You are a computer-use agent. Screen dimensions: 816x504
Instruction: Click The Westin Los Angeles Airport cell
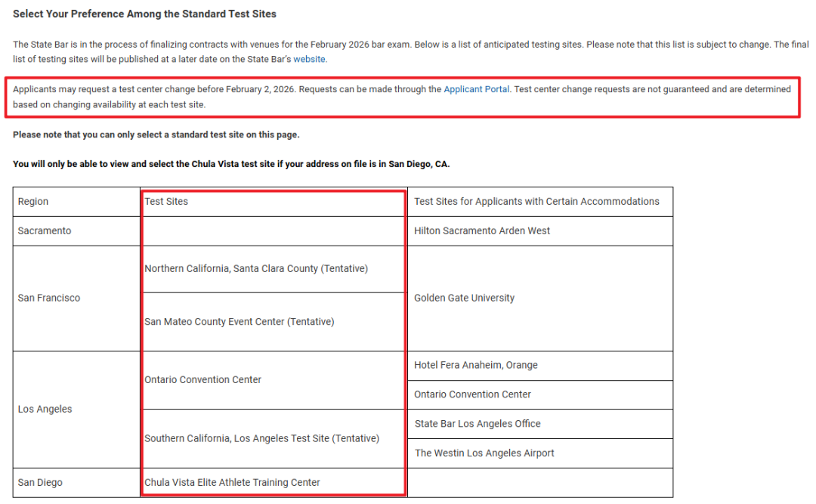point(484,453)
